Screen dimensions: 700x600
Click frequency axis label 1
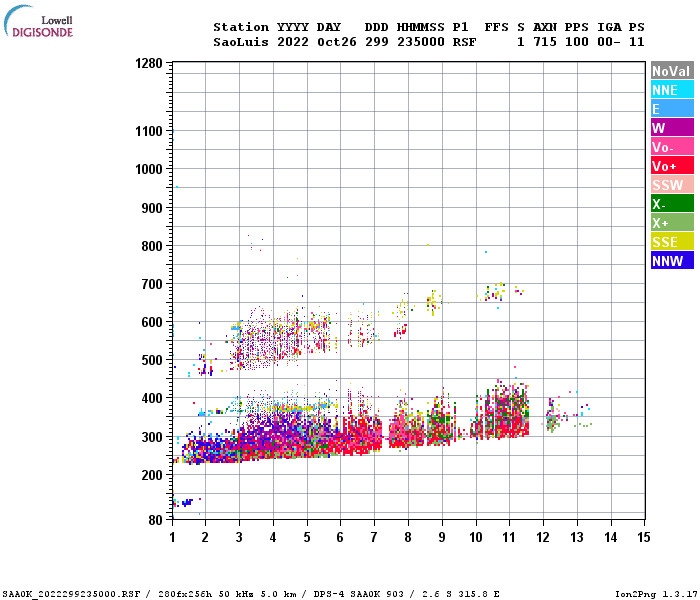pyautogui.click(x=172, y=537)
